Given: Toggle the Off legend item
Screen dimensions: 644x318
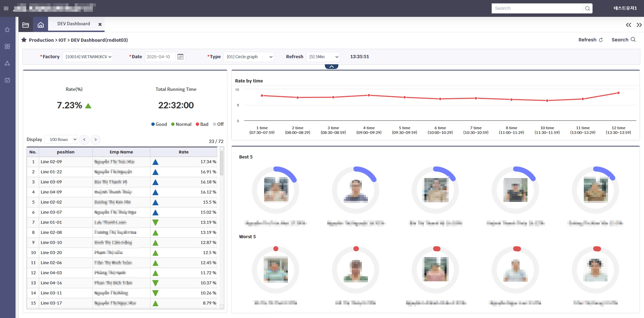Looking at the screenshot, I should (218, 124).
